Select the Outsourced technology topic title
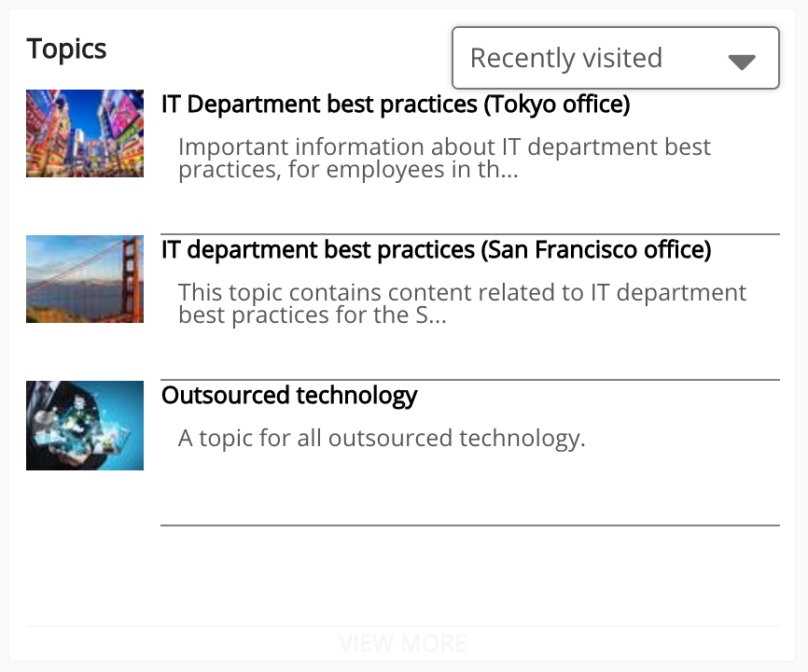This screenshot has width=808, height=672. [289, 396]
